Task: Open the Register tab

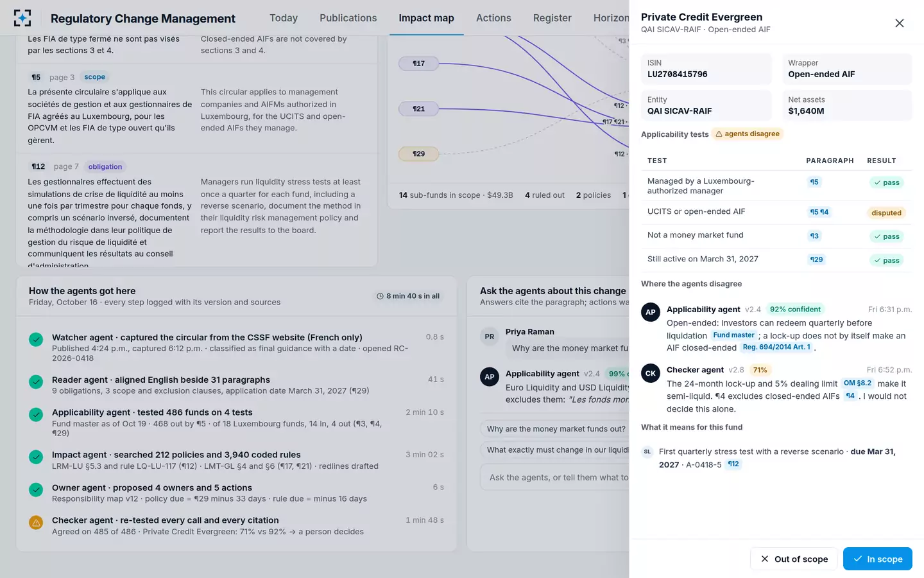Action: (x=552, y=18)
